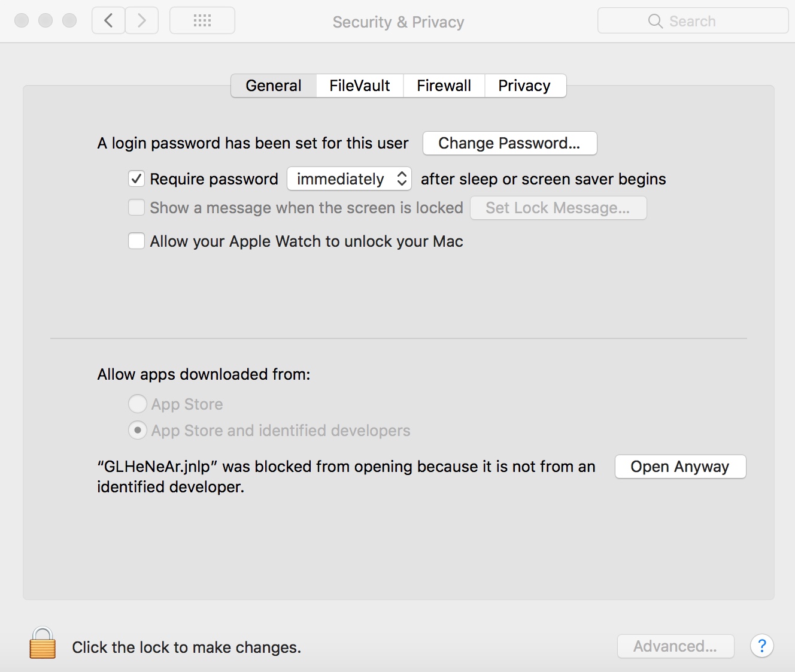Viewport: 795px width, 672px height.
Task: Focus the Search field
Action: pos(693,21)
